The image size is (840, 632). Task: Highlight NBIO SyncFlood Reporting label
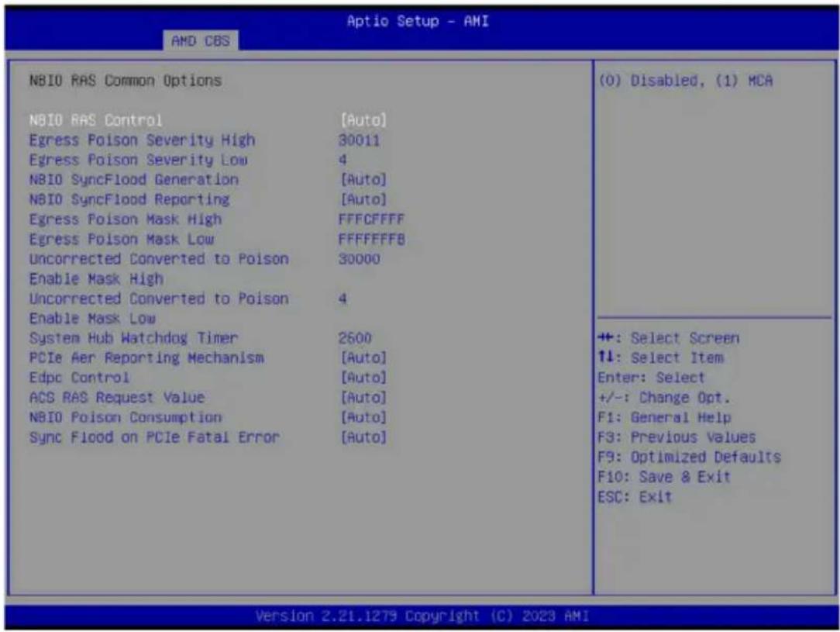pos(129,199)
